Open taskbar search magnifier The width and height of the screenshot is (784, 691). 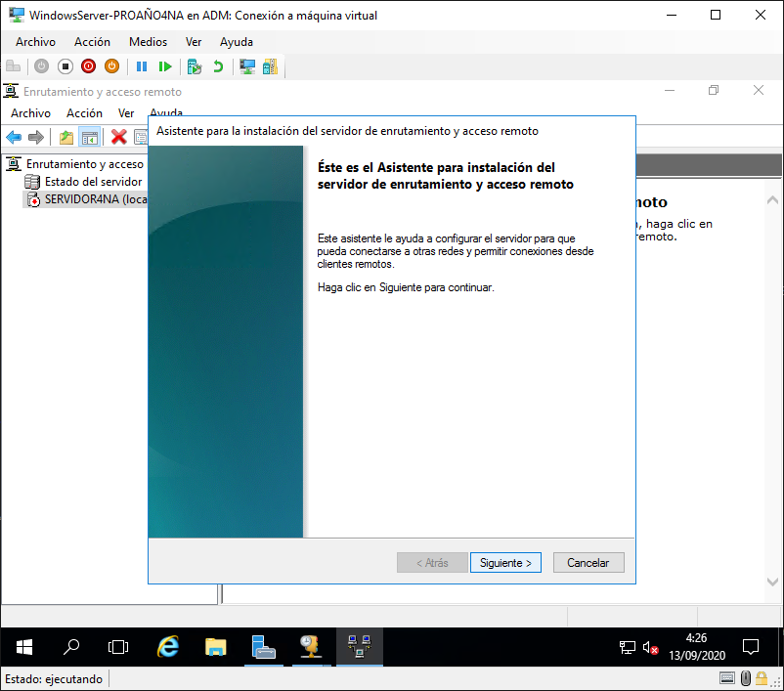(71, 647)
